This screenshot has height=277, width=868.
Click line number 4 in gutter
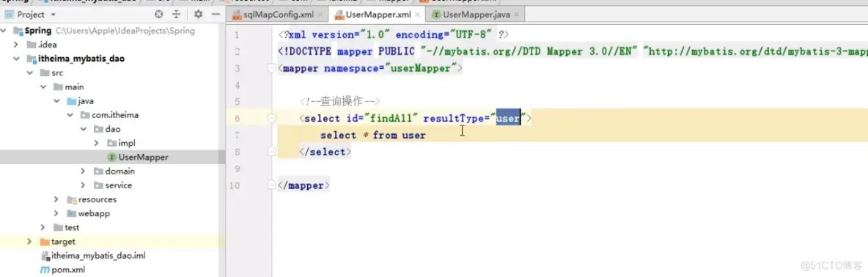click(x=237, y=85)
